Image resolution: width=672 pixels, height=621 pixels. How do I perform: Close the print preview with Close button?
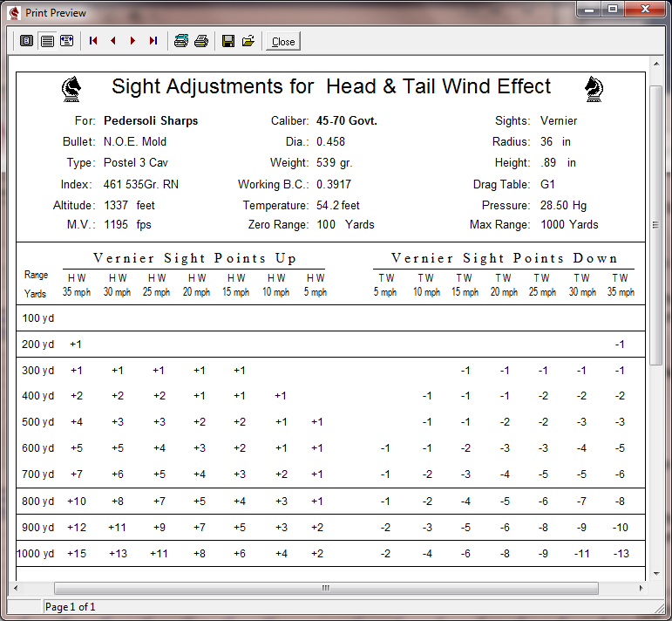pyautogui.click(x=283, y=42)
